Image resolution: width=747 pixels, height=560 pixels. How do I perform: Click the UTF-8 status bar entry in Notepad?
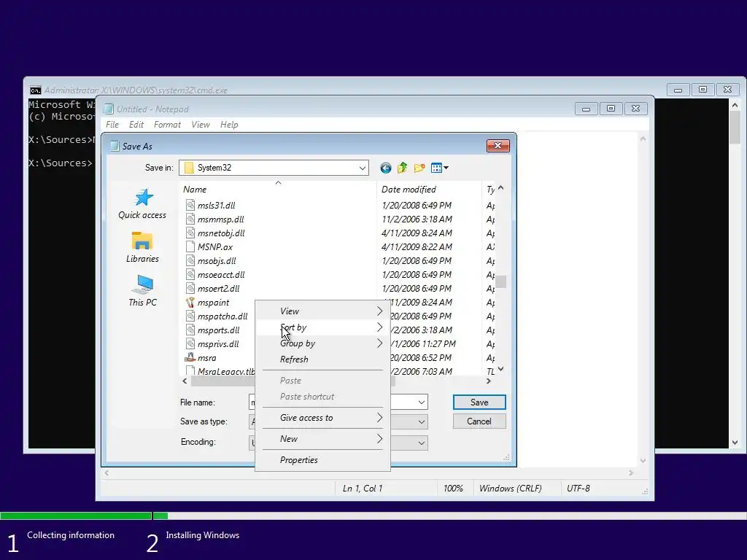(x=578, y=489)
